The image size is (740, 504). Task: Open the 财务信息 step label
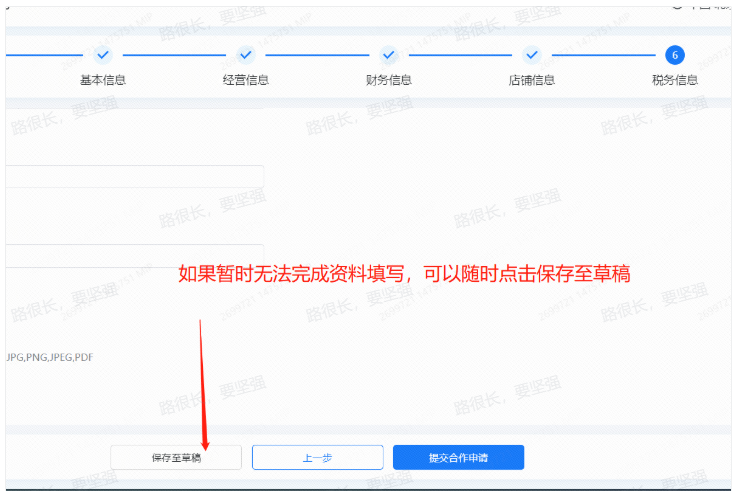389,80
